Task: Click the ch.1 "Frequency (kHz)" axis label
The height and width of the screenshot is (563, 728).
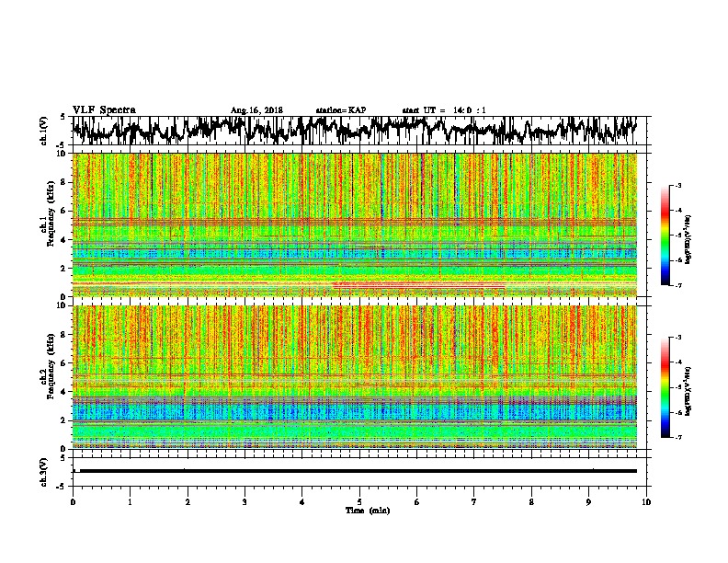Action: point(51,214)
